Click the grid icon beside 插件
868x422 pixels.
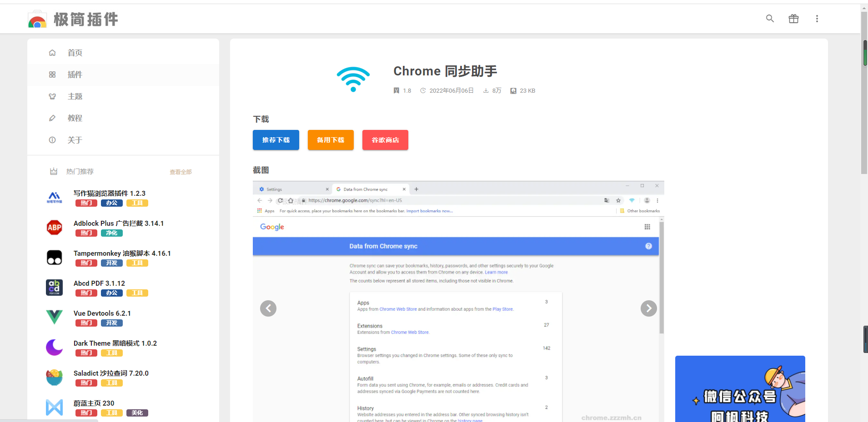coord(52,74)
